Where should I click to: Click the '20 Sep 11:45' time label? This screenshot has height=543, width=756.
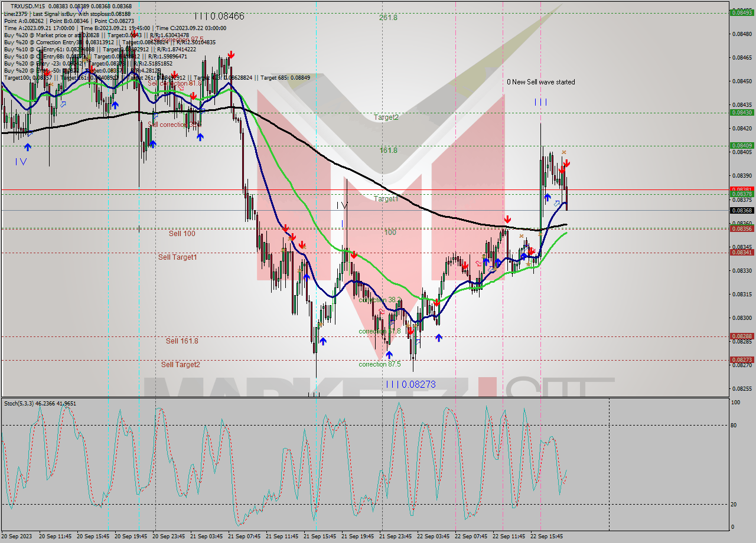tap(56, 537)
